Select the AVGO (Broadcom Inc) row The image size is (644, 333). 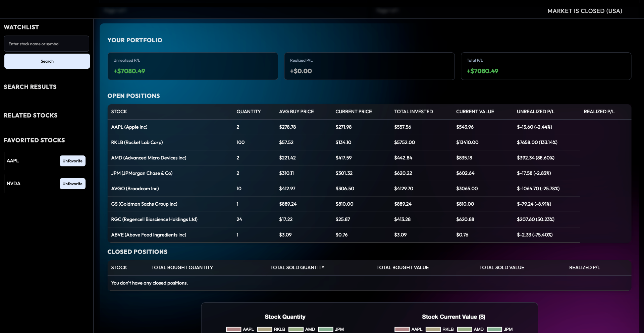tap(344, 189)
